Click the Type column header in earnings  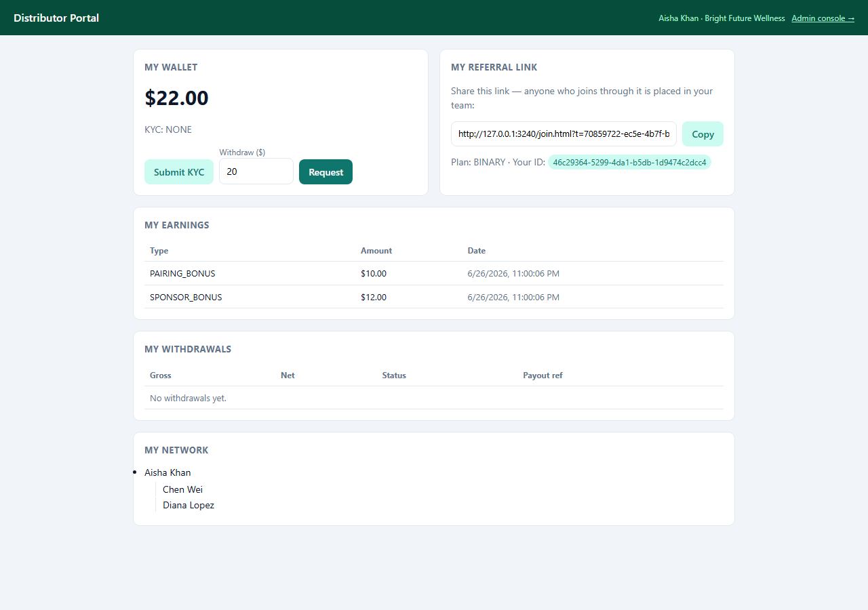(159, 251)
